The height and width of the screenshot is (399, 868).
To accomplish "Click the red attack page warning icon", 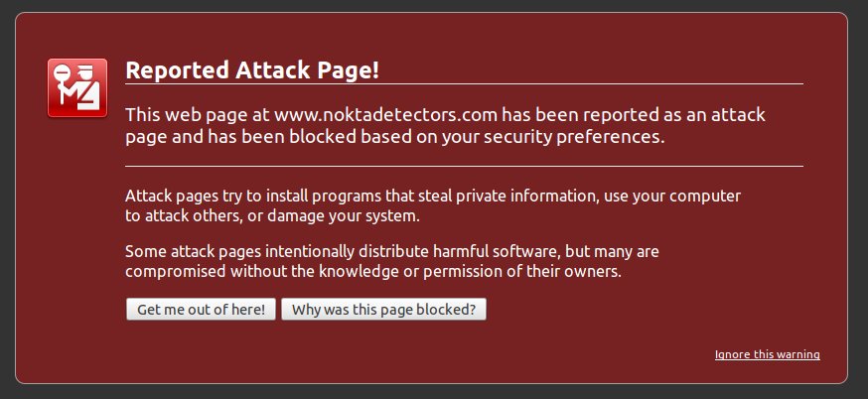I will pyautogui.click(x=77, y=88).
